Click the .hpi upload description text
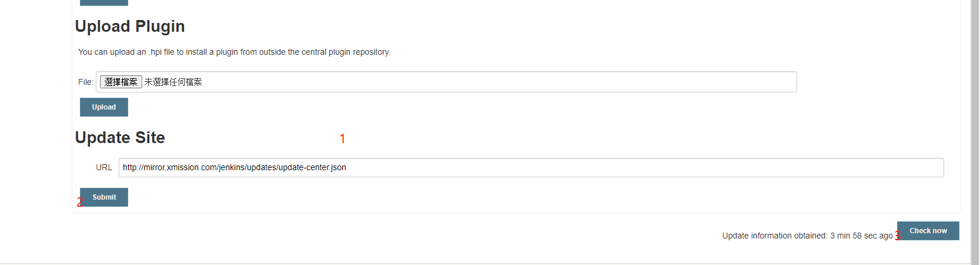 234,52
